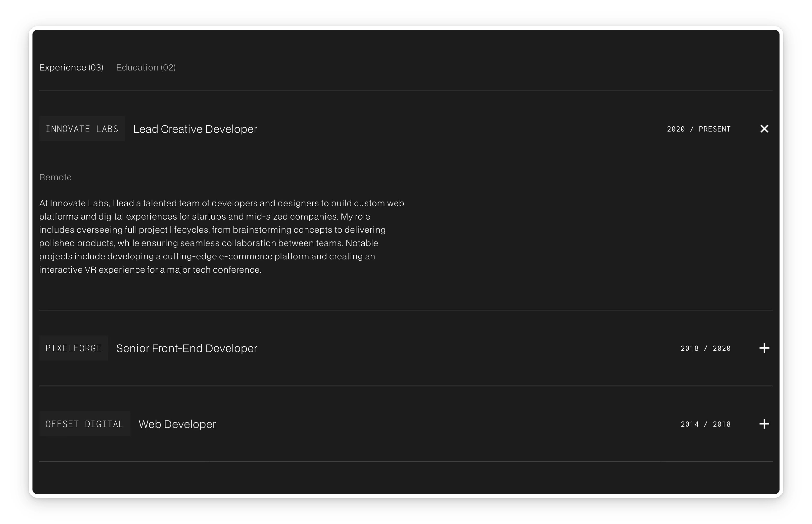Click "My role" in the description paragraph

click(355, 216)
